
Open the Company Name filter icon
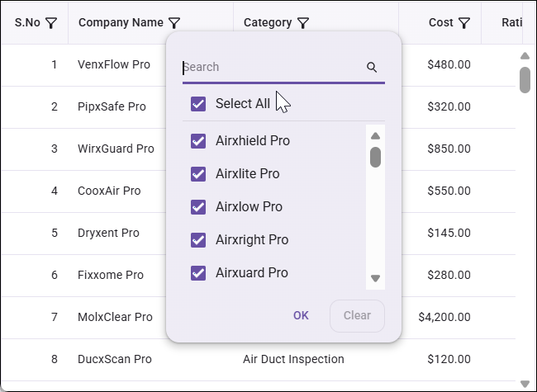(174, 23)
